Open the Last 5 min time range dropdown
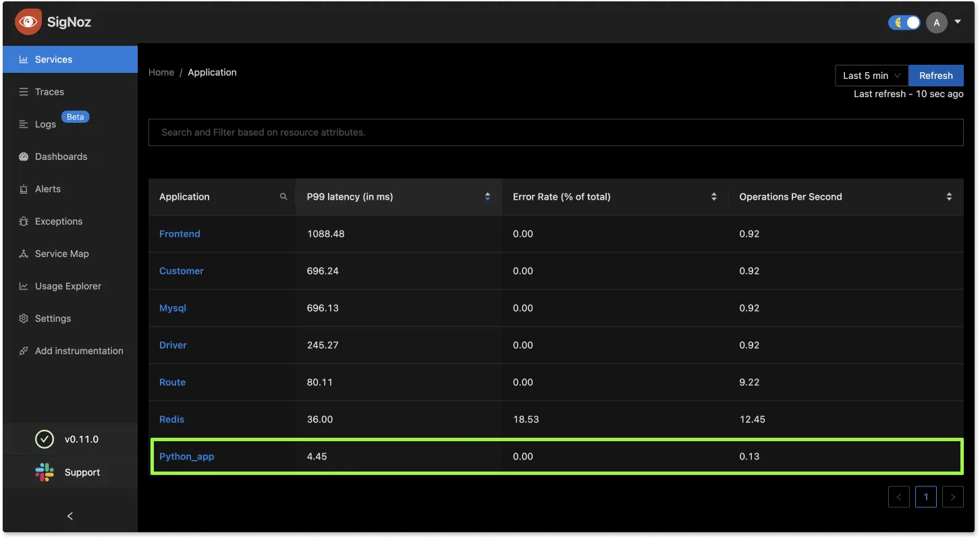Screen dimensions: 980x539 click(x=872, y=76)
